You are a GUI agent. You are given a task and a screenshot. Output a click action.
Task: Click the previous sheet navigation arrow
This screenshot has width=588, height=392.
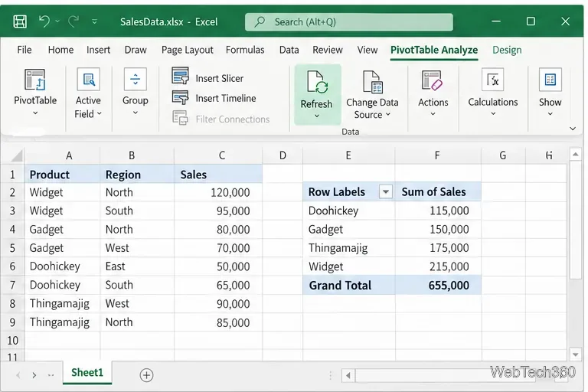point(18,375)
